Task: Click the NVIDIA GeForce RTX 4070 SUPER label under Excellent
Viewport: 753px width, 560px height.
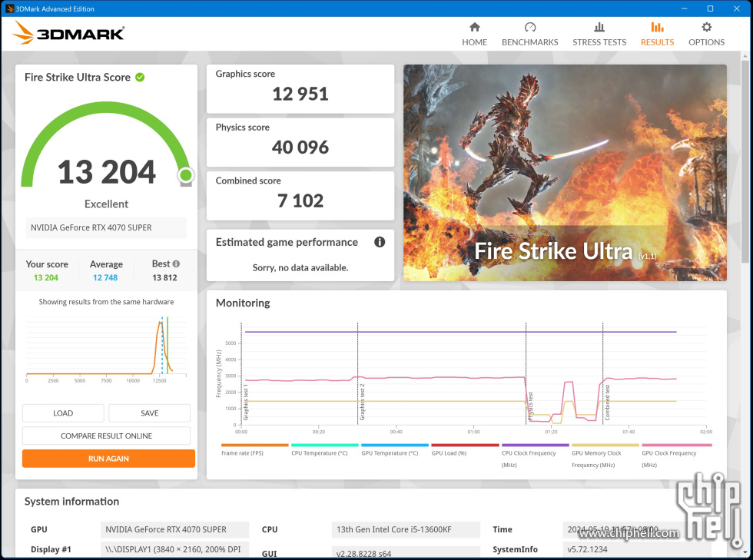Action: point(106,227)
